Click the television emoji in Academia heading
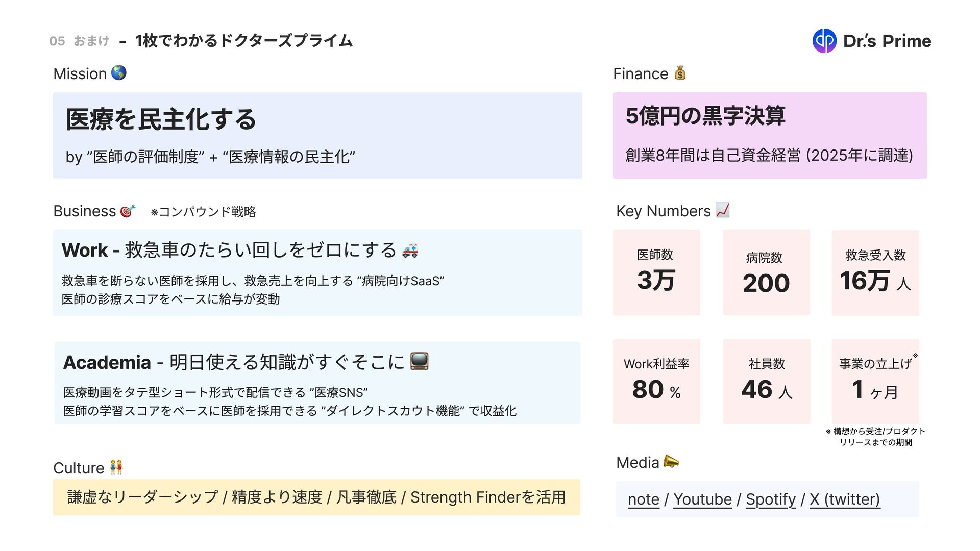 pos(419,361)
